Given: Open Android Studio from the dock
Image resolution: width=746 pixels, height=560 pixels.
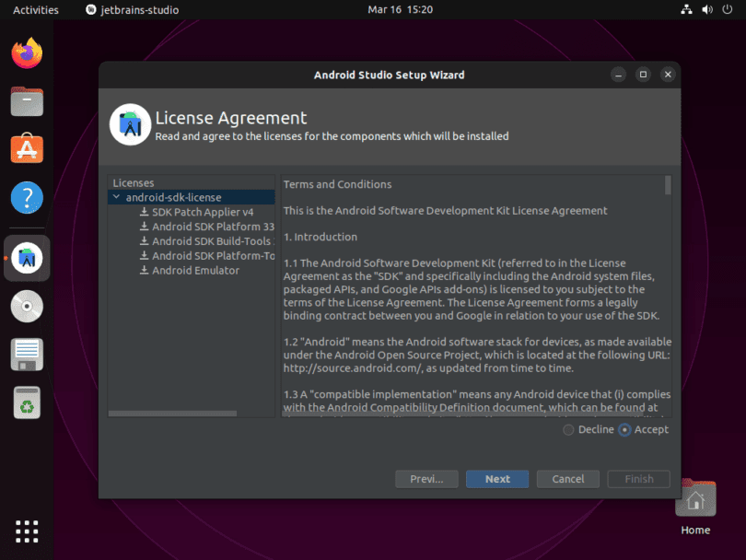Looking at the screenshot, I should [27, 258].
